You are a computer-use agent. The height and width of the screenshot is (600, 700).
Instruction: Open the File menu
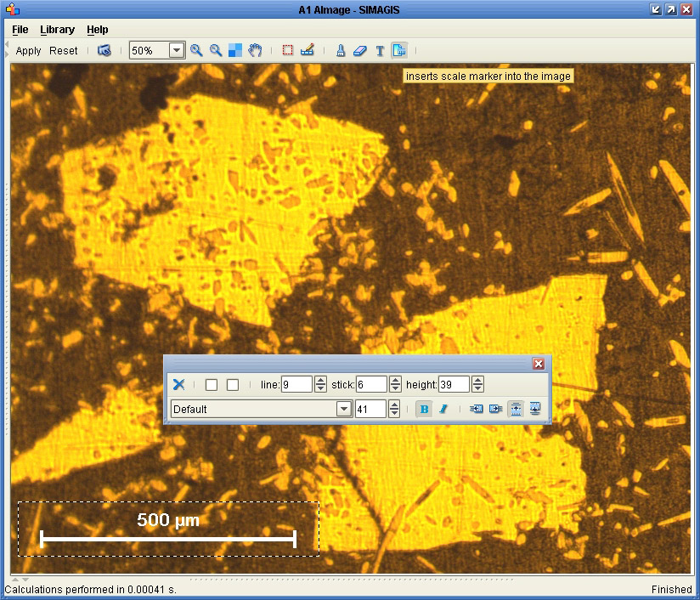[x=20, y=30]
